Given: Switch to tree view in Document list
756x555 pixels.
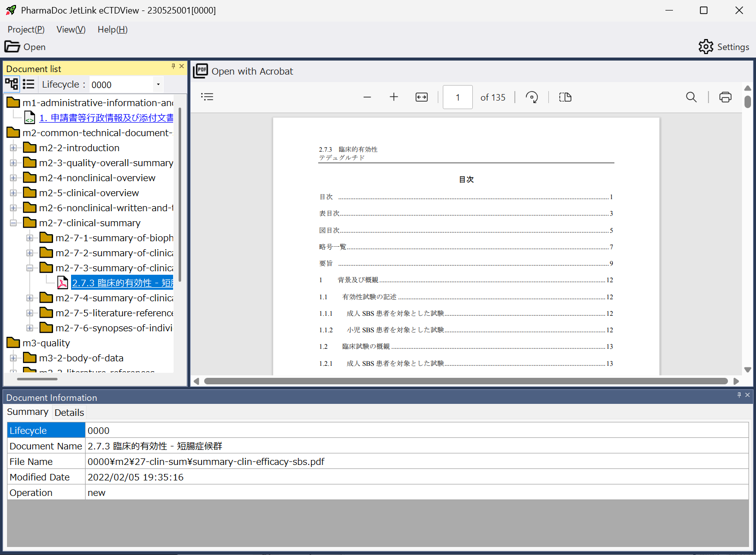Looking at the screenshot, I should (x=12, y=84).
